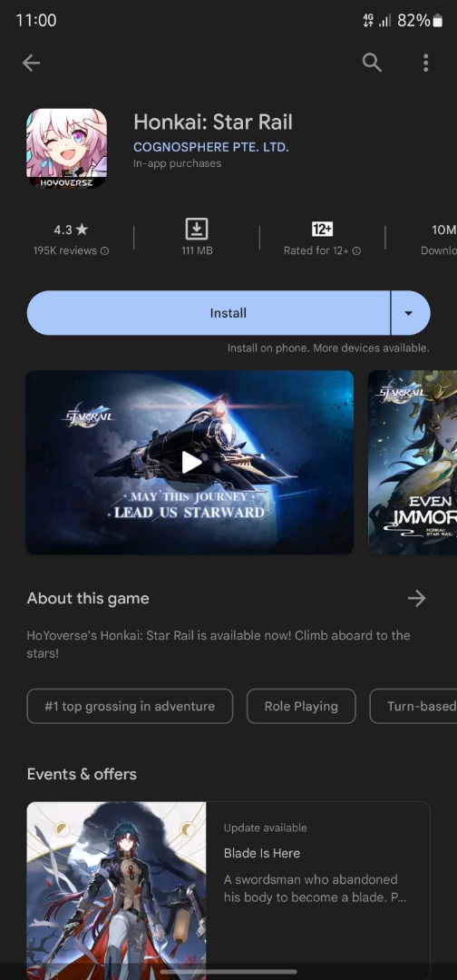Select #1 top grossing in adventure tag

tap(130, 706)
